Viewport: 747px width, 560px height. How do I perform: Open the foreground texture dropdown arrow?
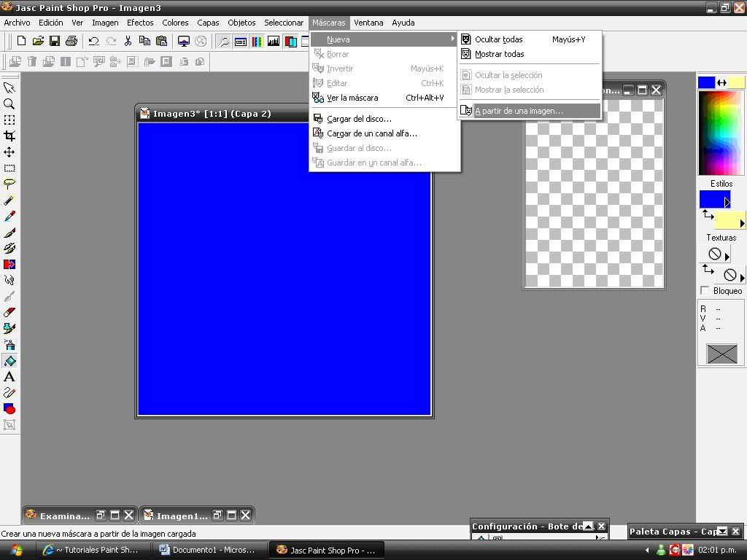click(x=727, y=256)
